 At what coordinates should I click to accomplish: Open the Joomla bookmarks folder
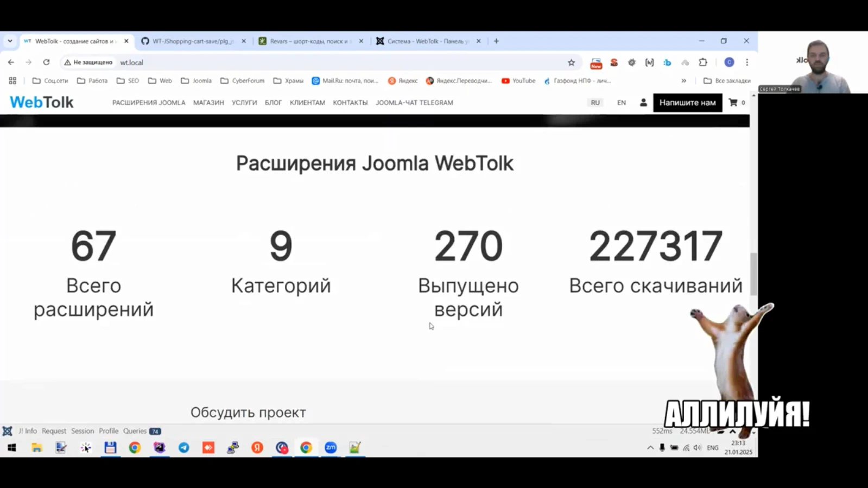(197, 81)
